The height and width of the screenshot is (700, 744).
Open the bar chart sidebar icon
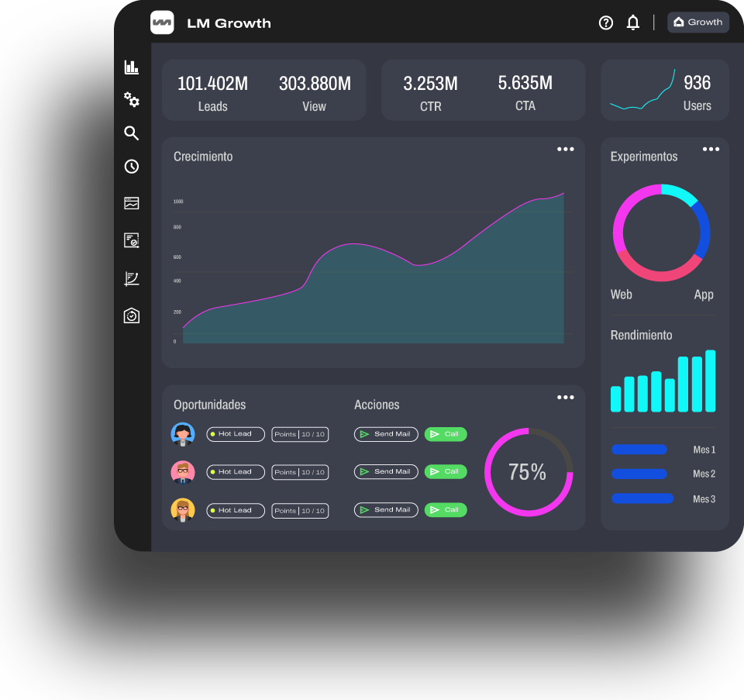point(132,67)
